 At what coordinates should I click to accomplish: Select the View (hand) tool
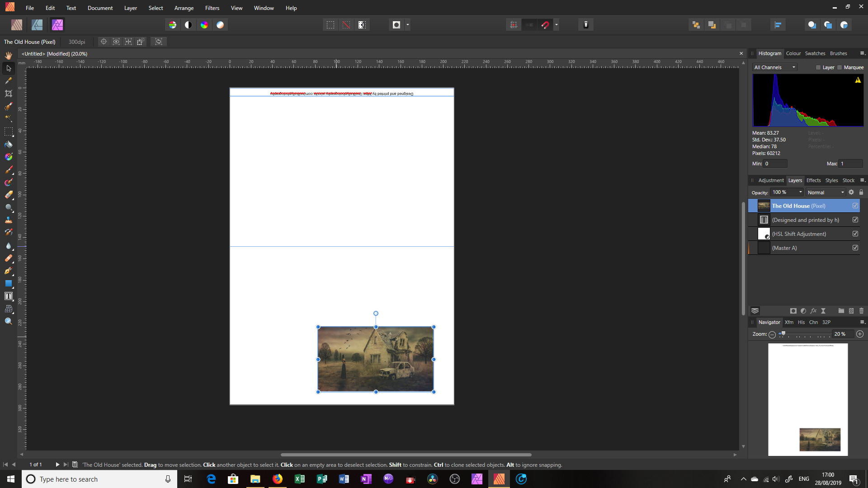(x=9, y=55)
